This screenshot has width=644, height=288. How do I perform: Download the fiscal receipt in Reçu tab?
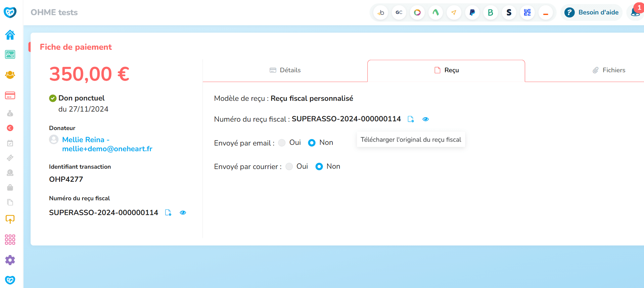click(x=411, y=119)
